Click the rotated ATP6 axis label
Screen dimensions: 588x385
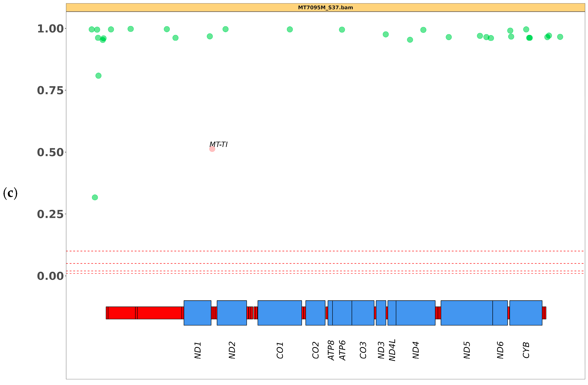tap(342, 350)
